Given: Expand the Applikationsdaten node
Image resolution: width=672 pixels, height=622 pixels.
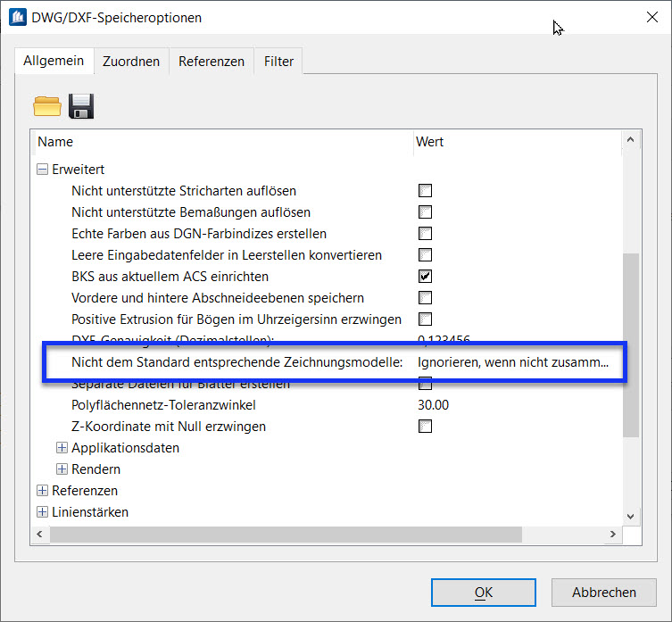Looking at the screenshot, I should click(x=62, y=448).
